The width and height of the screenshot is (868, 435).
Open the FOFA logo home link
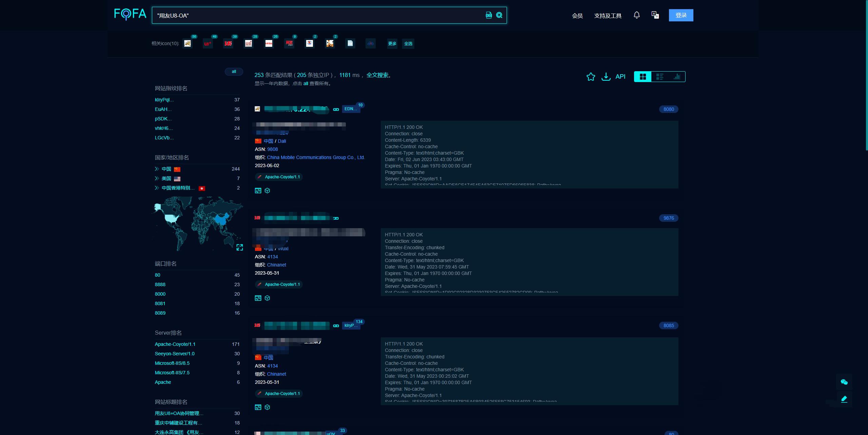130,14
